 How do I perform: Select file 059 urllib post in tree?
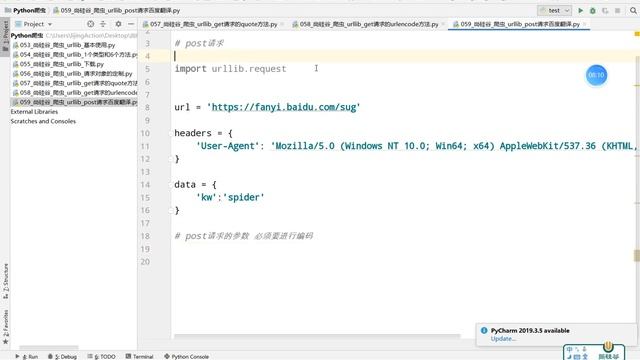tap(75, 102)
